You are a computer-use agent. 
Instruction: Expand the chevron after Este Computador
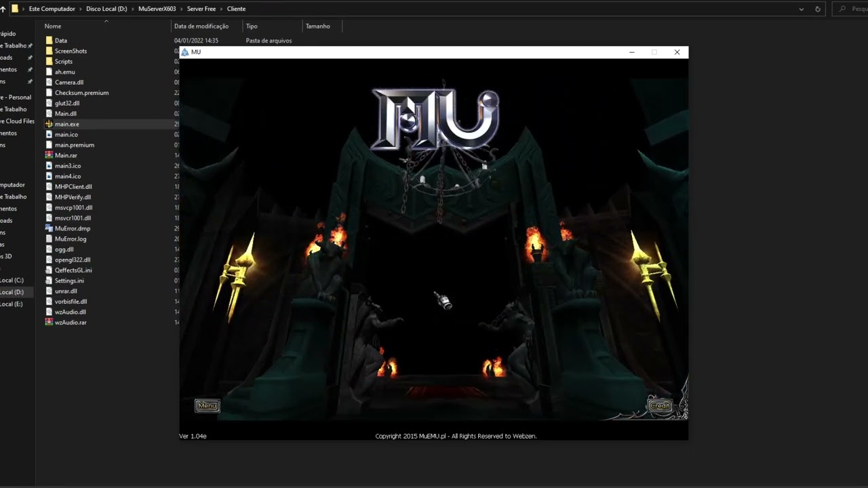pyautogui.click(x=81, y=9)
